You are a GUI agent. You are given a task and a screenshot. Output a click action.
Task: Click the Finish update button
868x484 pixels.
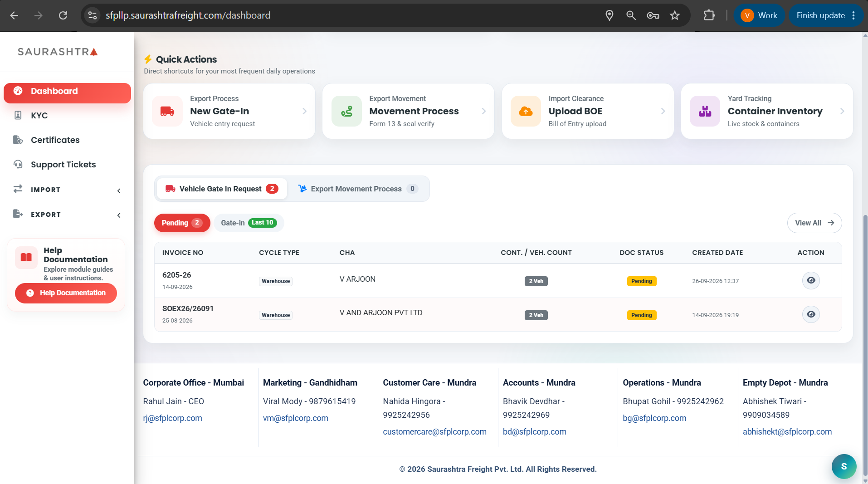point(825,15)
